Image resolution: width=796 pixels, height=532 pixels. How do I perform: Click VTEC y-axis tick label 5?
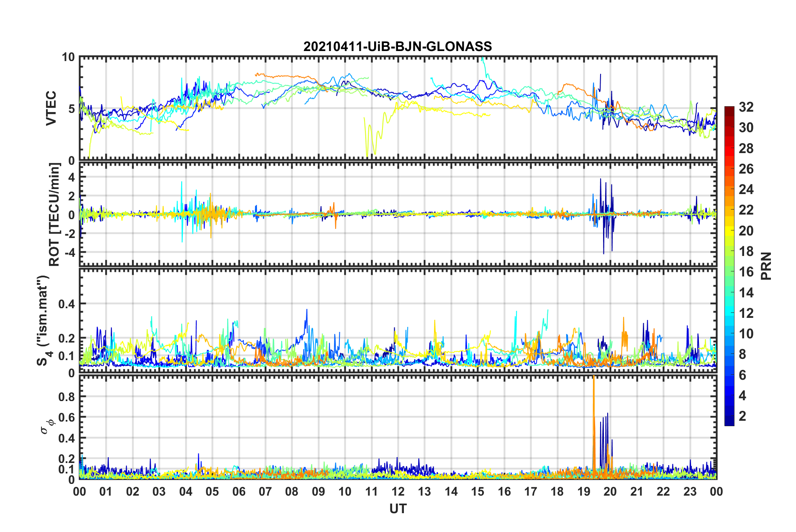point(72,109)
